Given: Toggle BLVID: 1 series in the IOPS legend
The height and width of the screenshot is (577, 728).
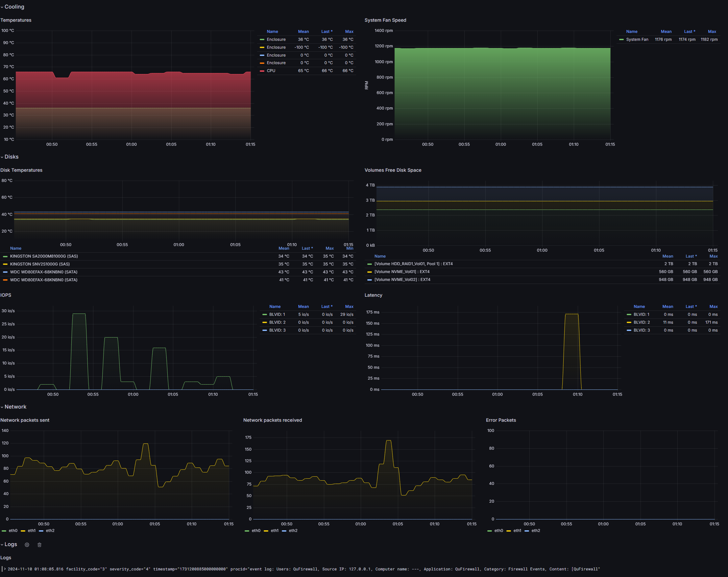Looking at the screenshot, I should click(x=277, y=314).
